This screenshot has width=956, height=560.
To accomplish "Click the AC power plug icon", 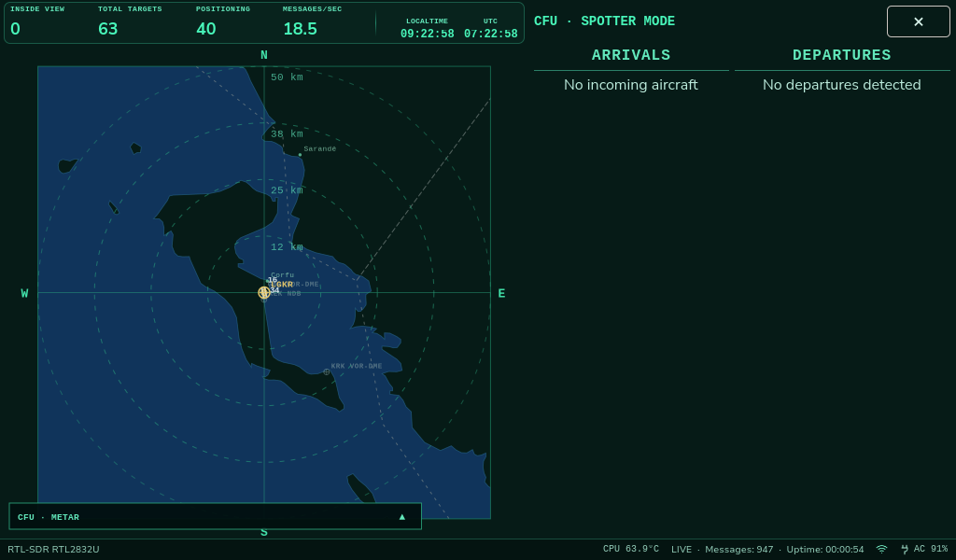I will coord(905,549).
